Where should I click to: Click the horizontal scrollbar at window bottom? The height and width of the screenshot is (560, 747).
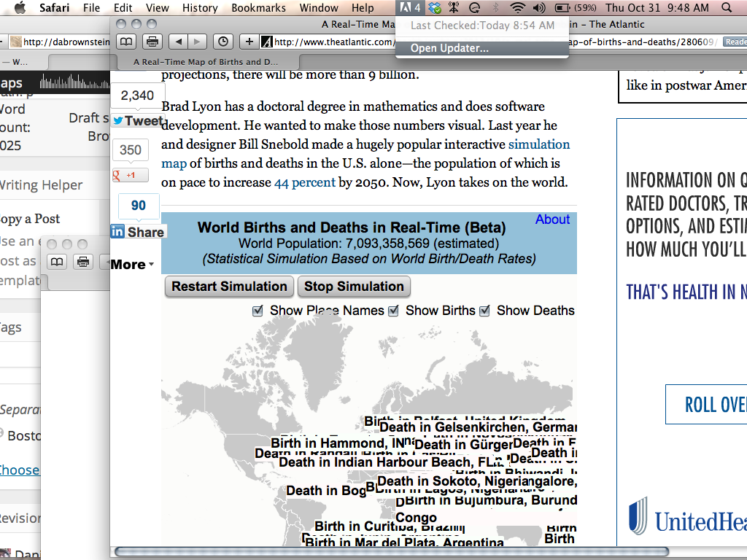click(391, 551)
